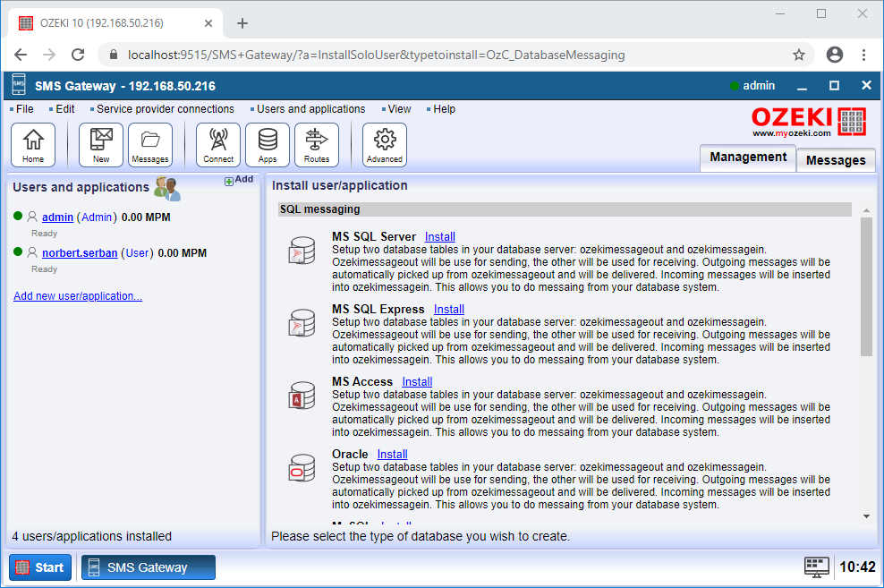Open the Messages folder toolbar icon
Screen dimensions: 884x588
pyautogui.click(x=150, y=145)
